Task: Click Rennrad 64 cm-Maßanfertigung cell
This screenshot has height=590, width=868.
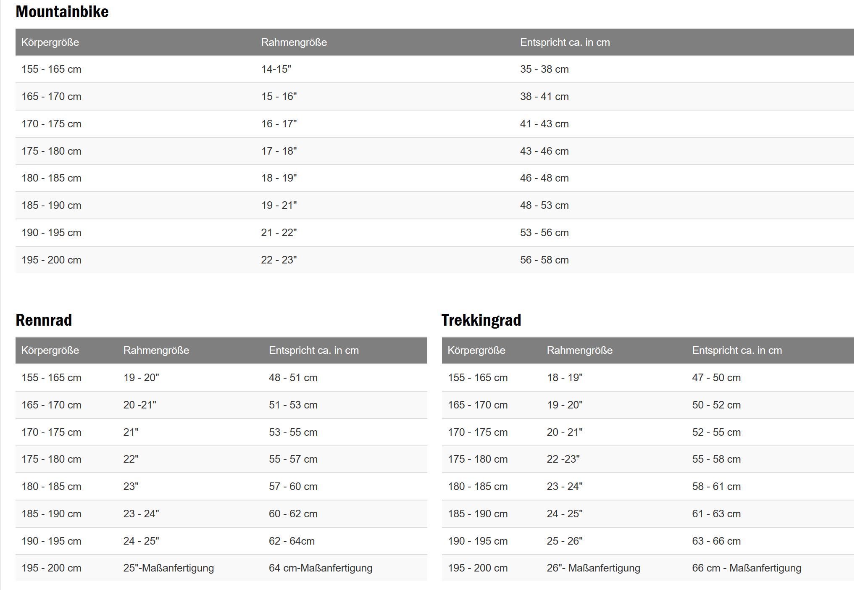Action: 321,568
